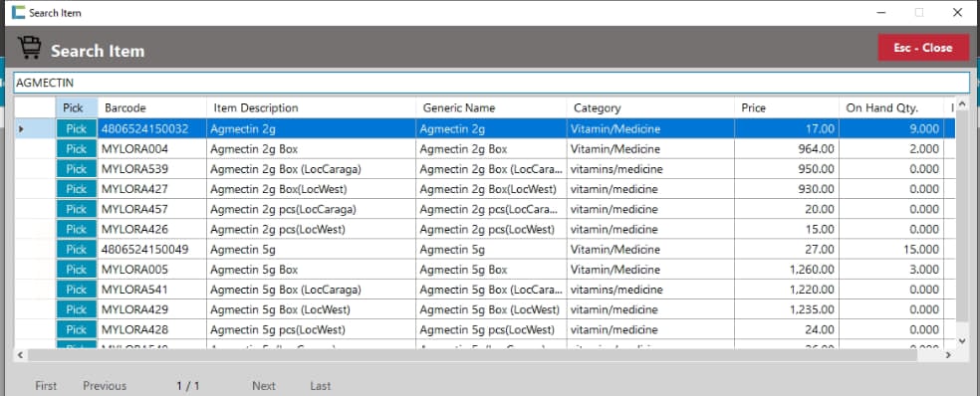The image size is (980, 396).
Task: Pick the MYLORA005 Agmectin 5g Box item
Action: coord(77,270)
